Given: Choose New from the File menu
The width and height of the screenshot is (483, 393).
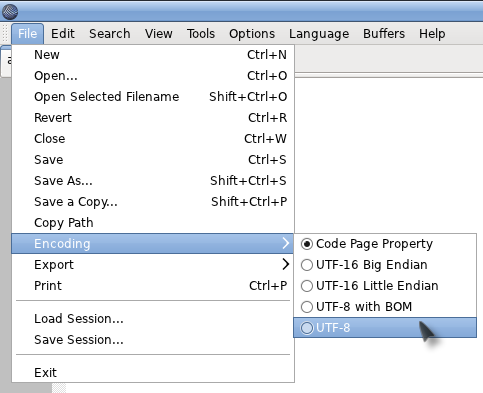Looking at the screenshot, I should (x=153, y=55).
